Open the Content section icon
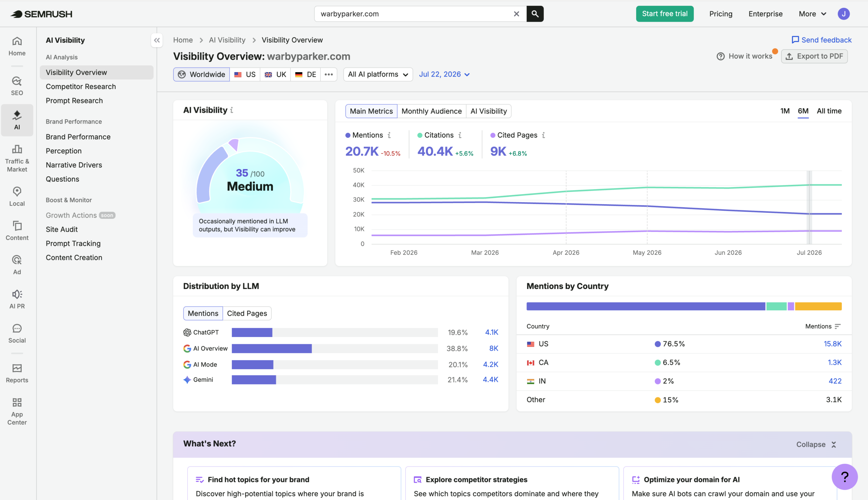The height and width of the screenshot is (500, 868). click(17, 230)
